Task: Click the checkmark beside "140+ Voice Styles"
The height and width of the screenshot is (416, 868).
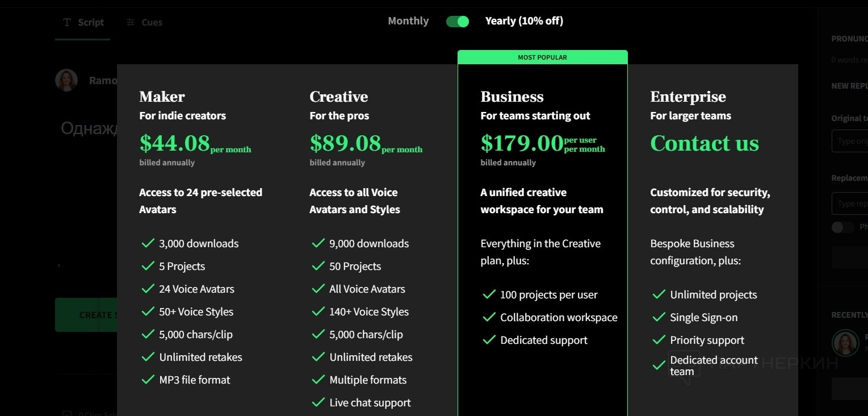Action: (x=318, y=311)
